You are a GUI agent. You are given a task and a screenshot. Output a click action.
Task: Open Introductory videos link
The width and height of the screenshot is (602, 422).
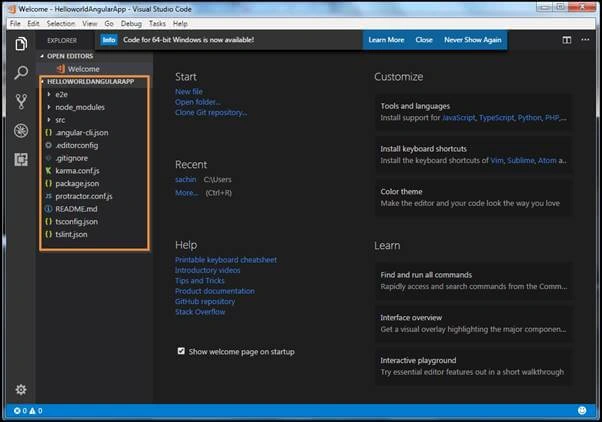(x=208, y=270)
